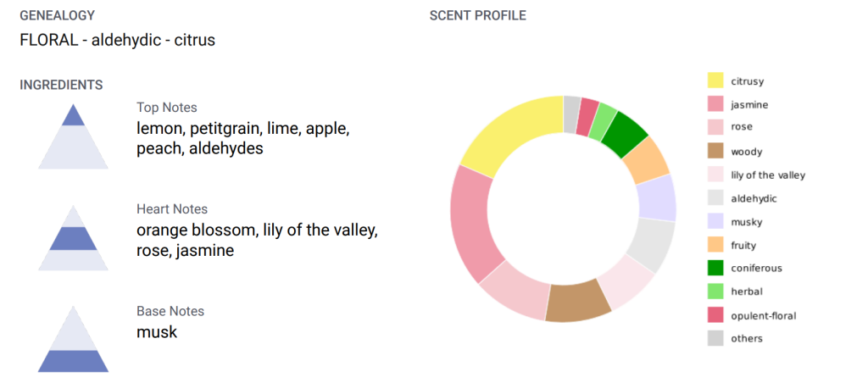868x383 pixels.
Task: Click the "aldehydic" legend label
Action: tap(754, 198)
